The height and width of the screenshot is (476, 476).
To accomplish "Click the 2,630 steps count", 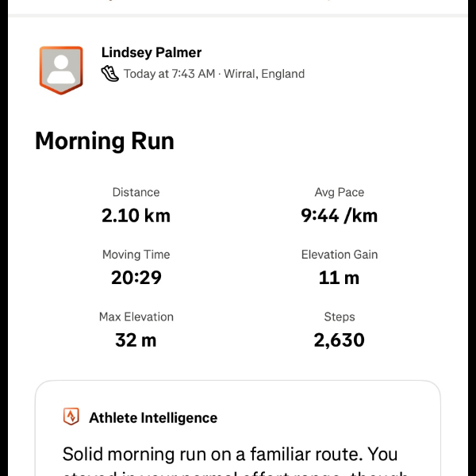I will [x=339, y=340].
